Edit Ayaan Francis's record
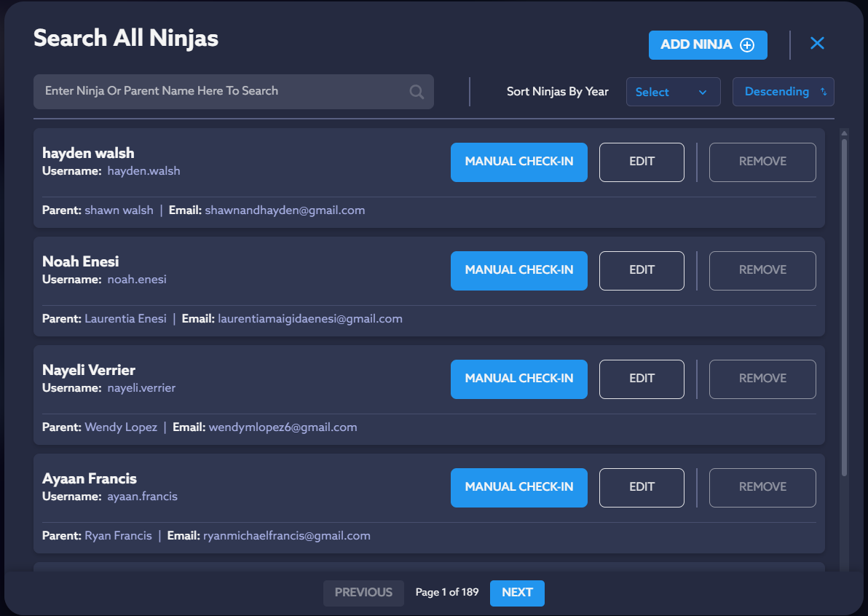This screenshot has height=616, width=868. coord(642,487)
